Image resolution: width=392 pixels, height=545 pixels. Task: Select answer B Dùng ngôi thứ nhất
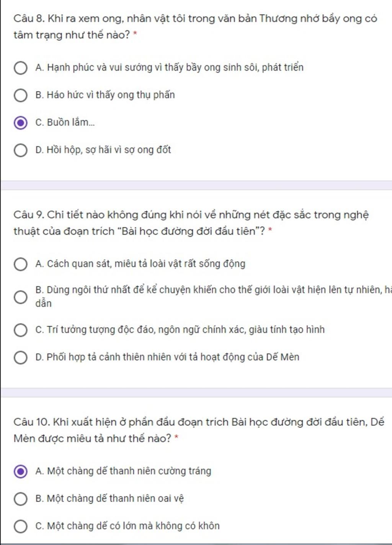point(20,297)
